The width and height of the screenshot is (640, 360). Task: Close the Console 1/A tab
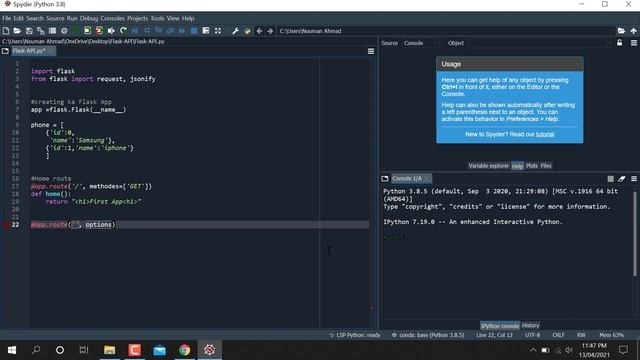427,179
